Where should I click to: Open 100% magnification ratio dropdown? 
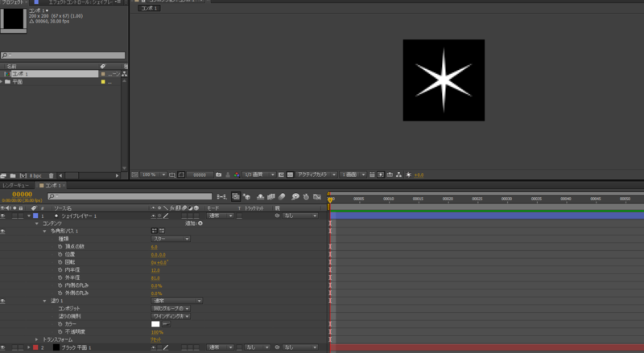point(153,174)
